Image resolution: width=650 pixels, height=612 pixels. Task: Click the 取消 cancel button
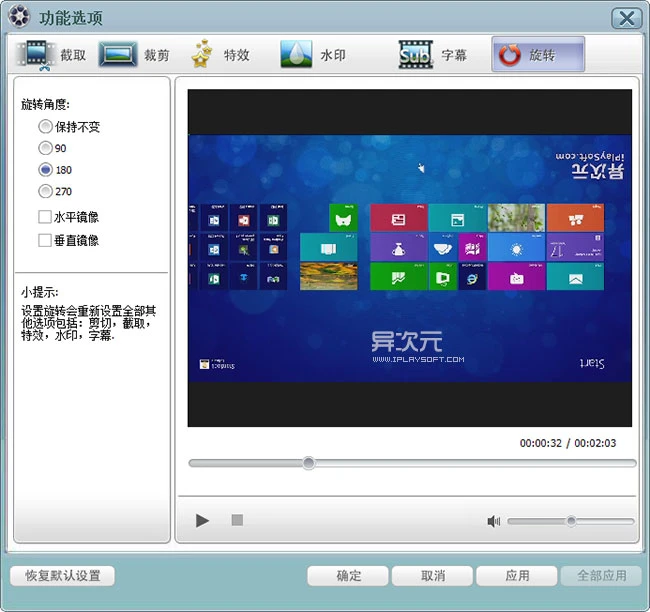(x=432, y=576)
